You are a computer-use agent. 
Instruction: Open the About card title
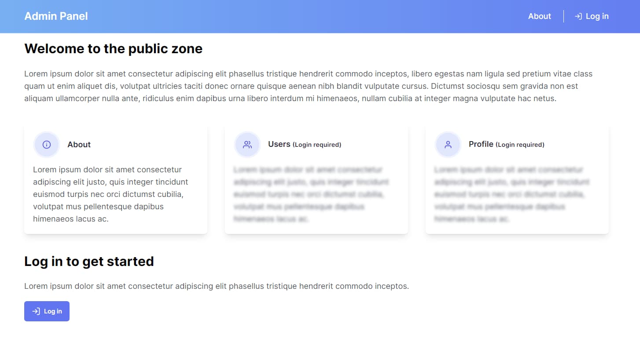(79, 145)
